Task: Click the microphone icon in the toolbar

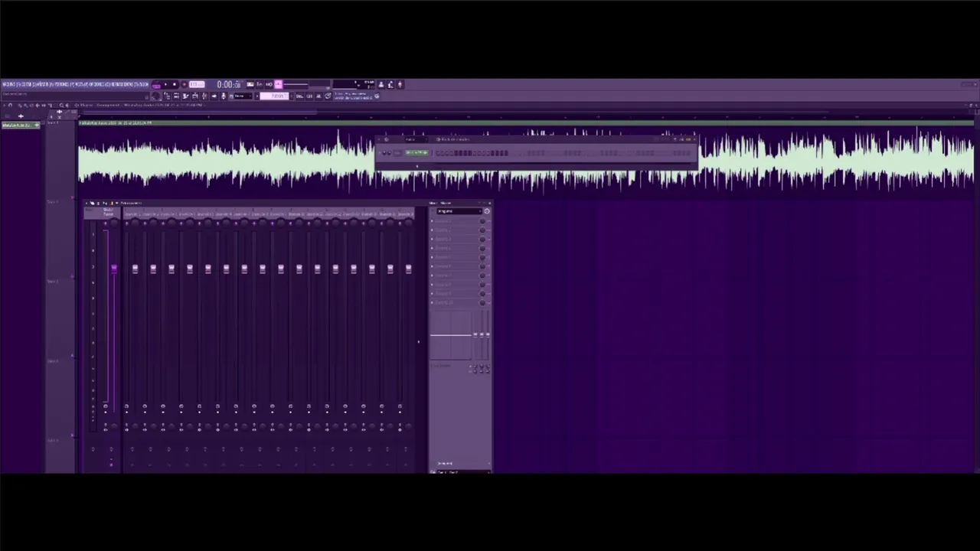Action: 224,96
